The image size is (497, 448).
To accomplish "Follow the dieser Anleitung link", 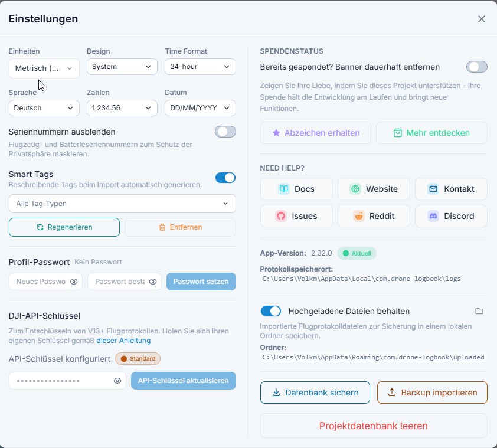I will pos(123,341).
